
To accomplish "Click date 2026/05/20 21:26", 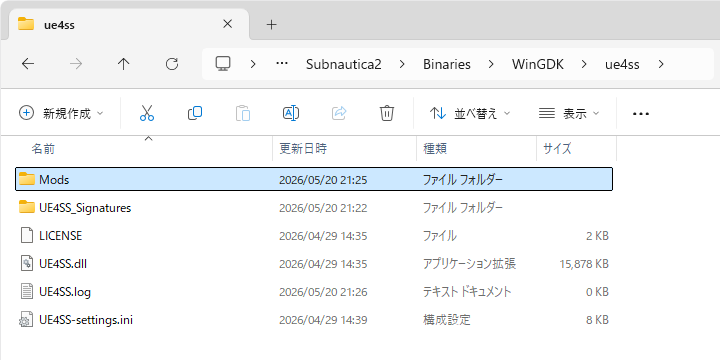I will (x=323, y=292).
